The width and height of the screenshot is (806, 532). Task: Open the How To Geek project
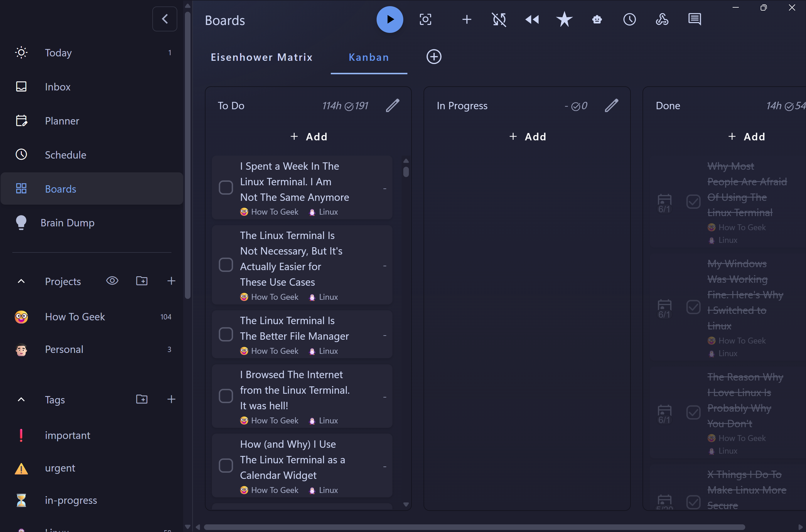[92, 317]
